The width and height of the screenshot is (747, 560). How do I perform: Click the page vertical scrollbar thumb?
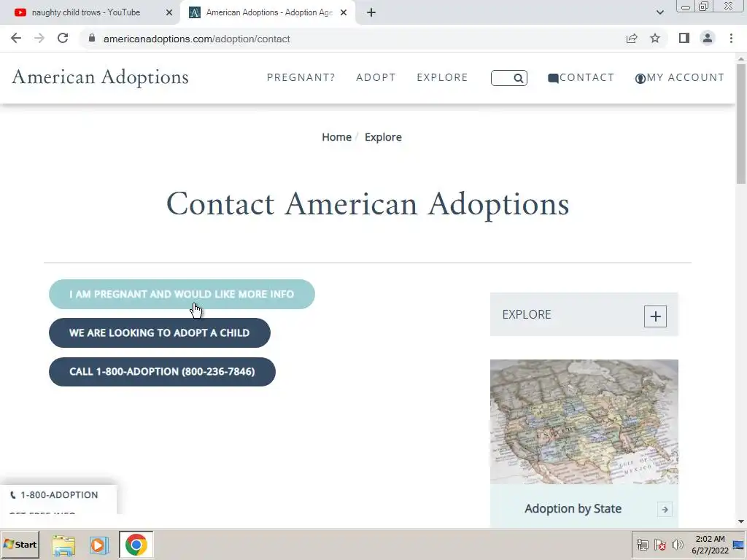click(741, 122)
